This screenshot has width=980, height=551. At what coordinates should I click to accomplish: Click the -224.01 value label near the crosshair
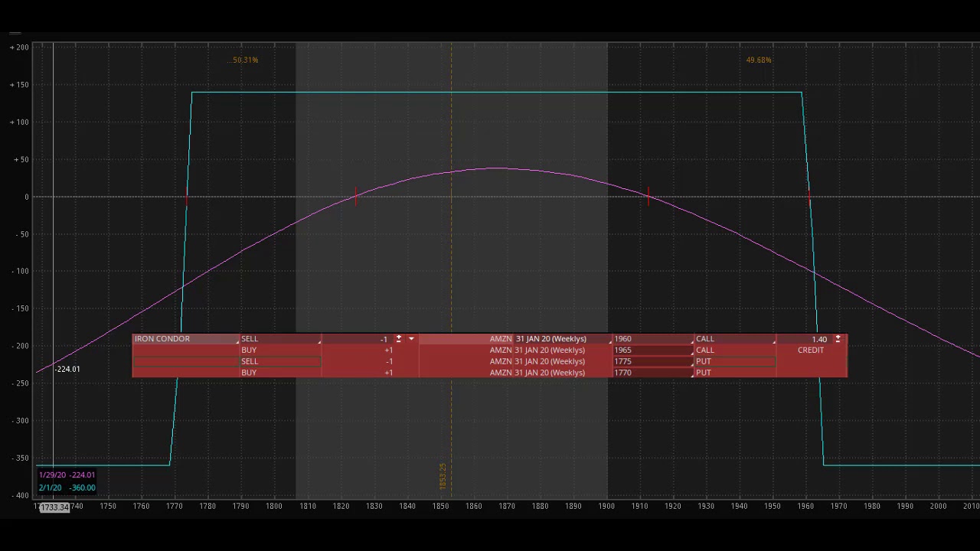click(67, 369)
